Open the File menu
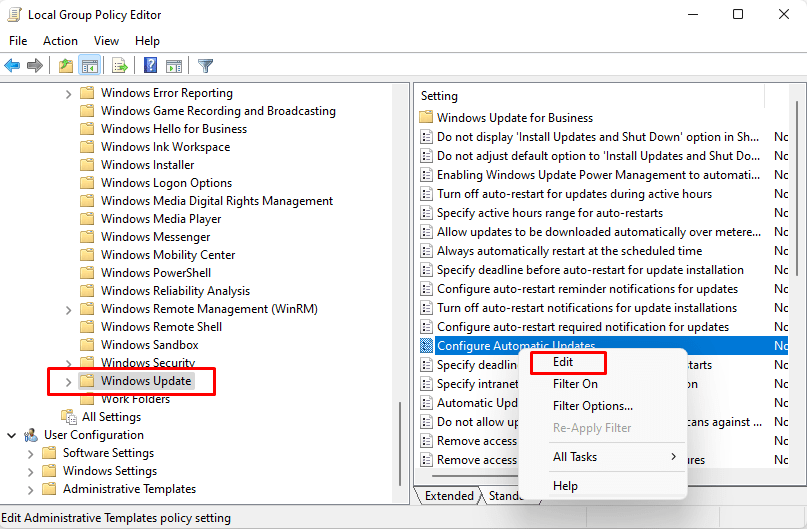Viewport: 807px width, 529px height. (x=18, y=41)
